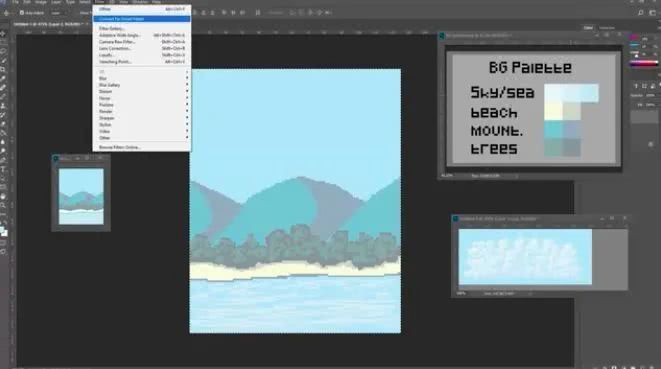The height and width of the screenshot is (369, 661).
Task: Expand the Render submenu
Action: pos(142,111)
